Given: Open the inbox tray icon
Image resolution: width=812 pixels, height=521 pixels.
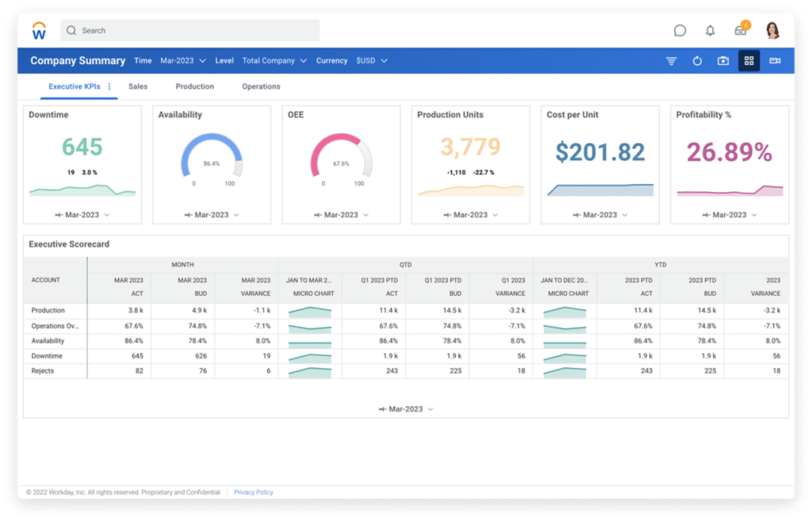Looking at the screenshot, I should point(740,31).
